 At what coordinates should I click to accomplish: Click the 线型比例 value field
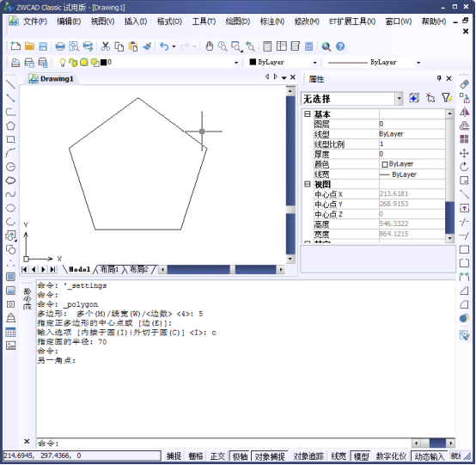pyautogui.click(x=412, y=144)
